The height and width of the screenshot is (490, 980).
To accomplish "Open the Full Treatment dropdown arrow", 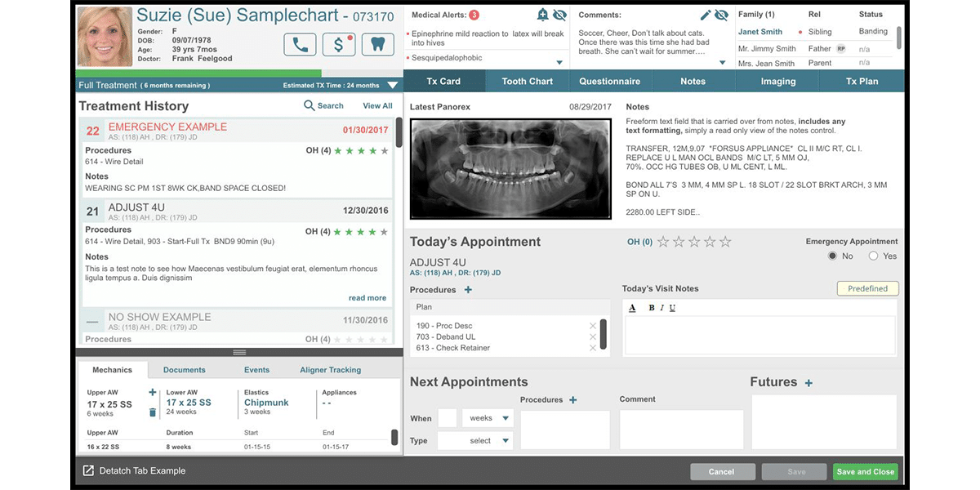I will click(x=393, y=84).
